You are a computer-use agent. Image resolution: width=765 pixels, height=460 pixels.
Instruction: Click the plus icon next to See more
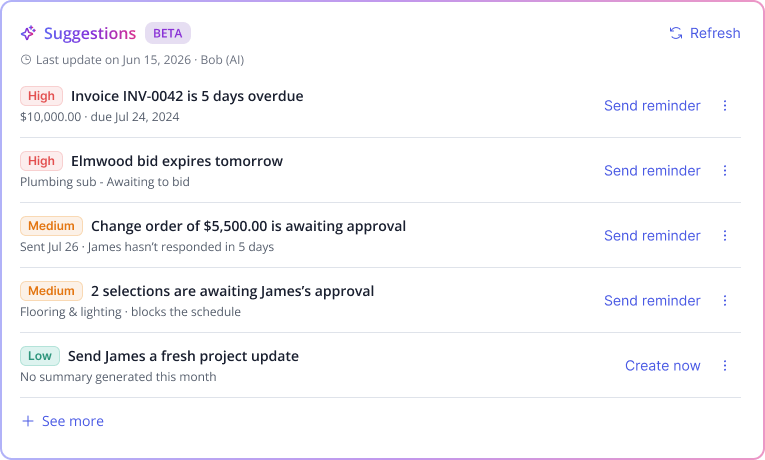[x=28, y=421]
